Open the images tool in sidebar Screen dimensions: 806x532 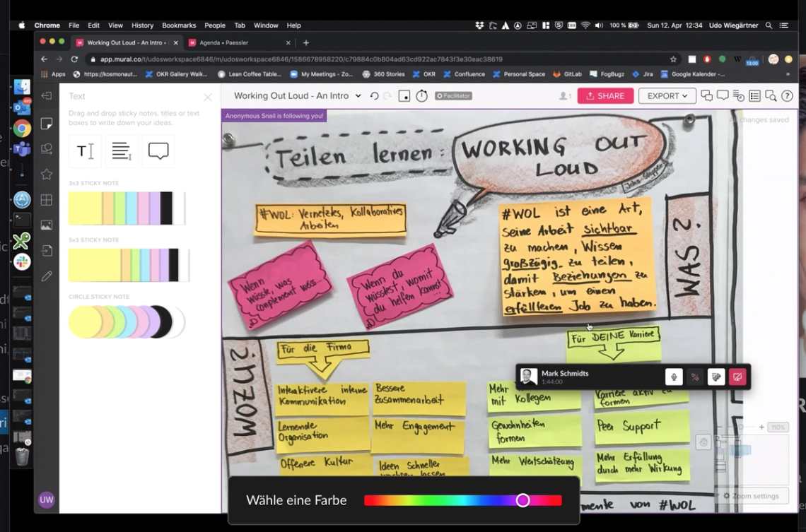pos(46,225)
